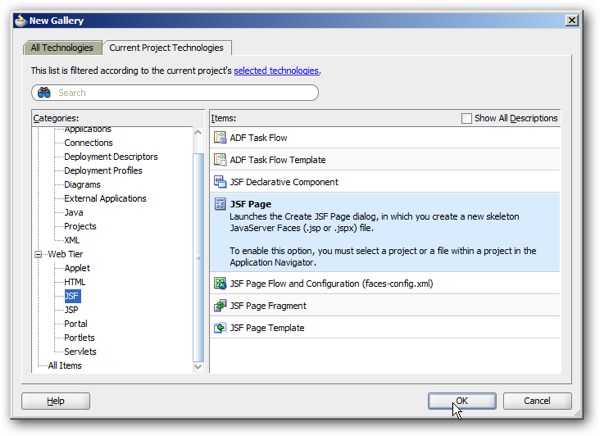
Task: Select the JSF Page Fragment text
Action: click(x=268, y=306)
